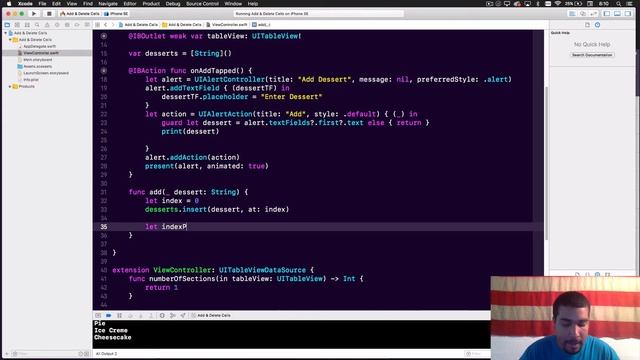Open the related items grid icon in jump bar
640x360 pixels.
click(x=98, y=25)
